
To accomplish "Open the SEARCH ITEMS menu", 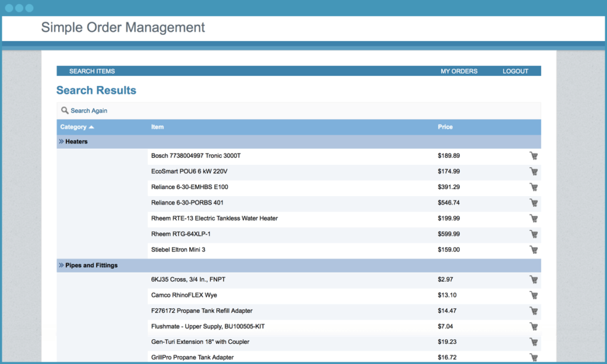I will (x=92, y=71).
